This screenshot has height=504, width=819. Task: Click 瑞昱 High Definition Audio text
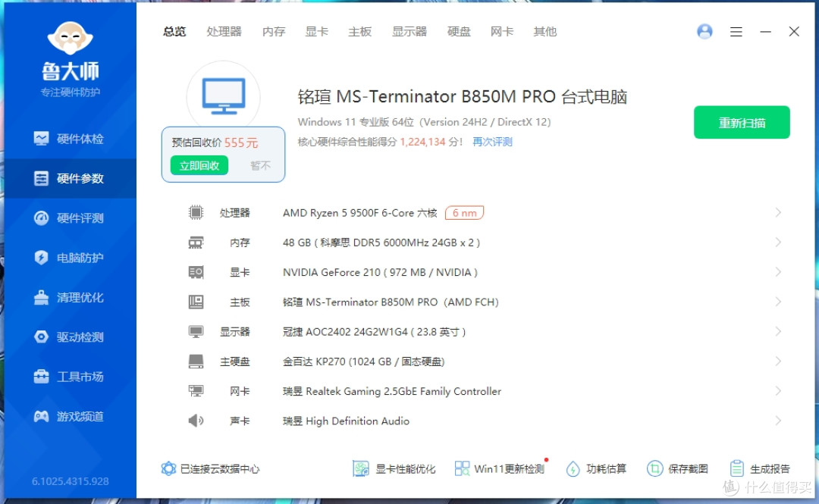(x=346, y=421)
